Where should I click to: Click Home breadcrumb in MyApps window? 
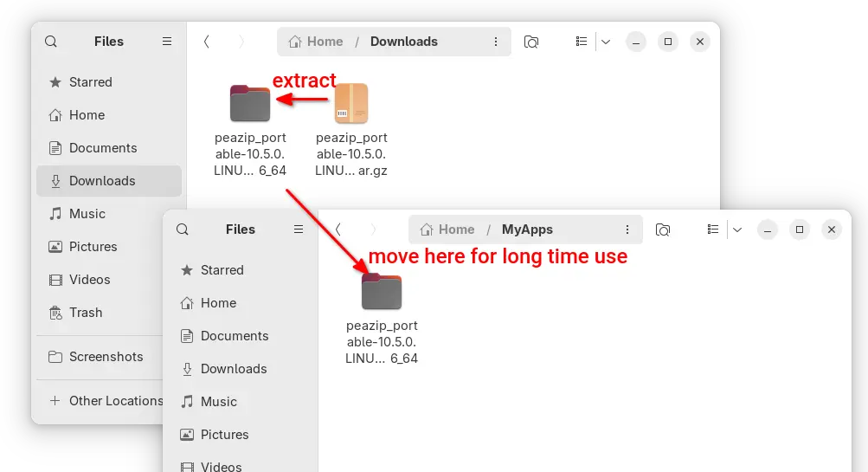[x=447, y=230]
